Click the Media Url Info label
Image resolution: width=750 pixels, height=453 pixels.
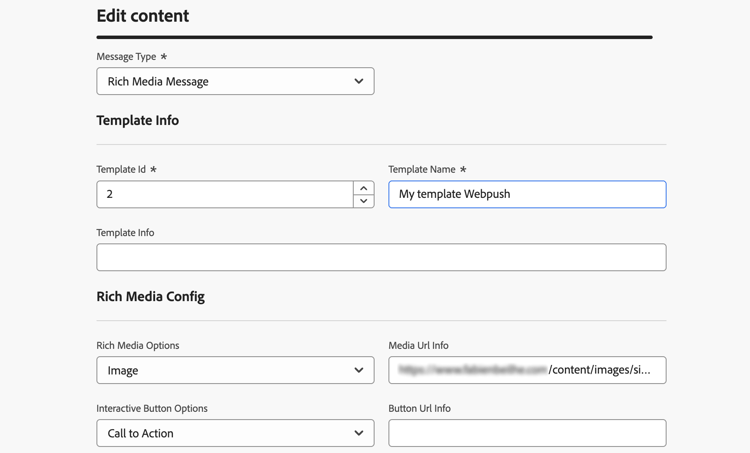click(x=418, y=346)
